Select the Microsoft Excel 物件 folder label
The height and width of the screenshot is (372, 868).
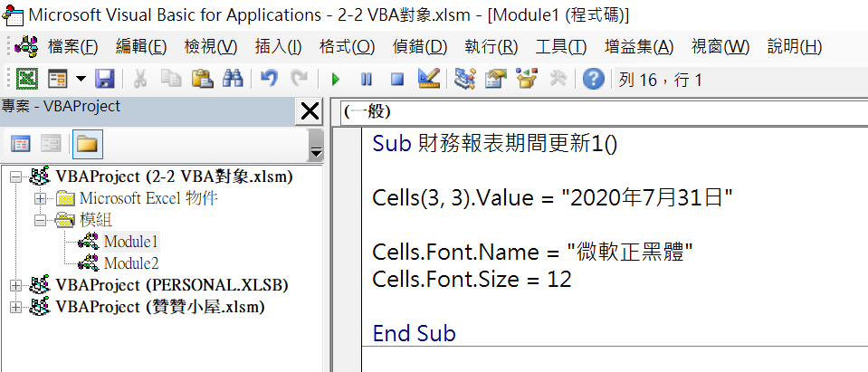[148, 198]
